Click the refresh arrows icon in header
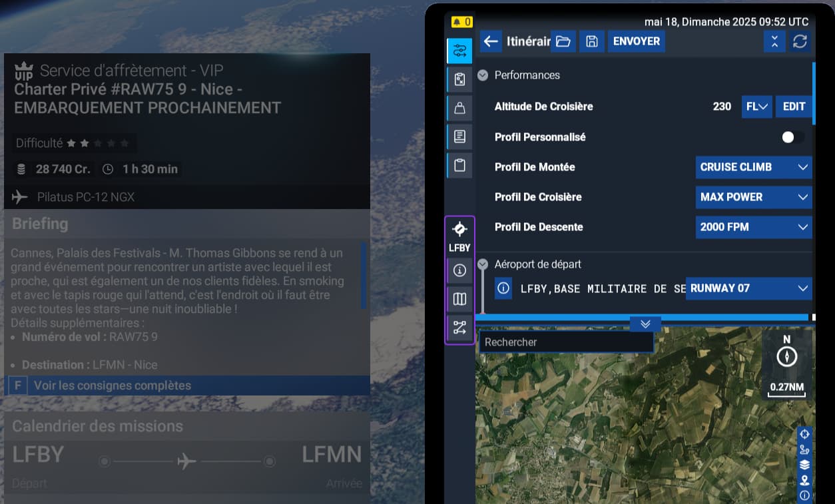 point(800,41)
